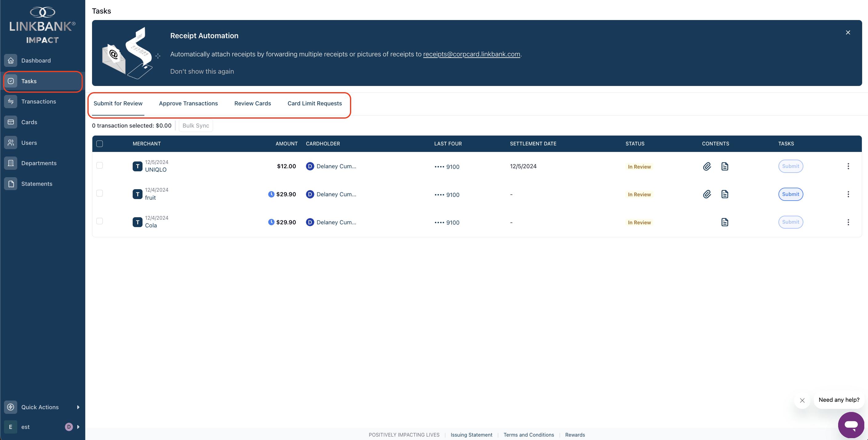Switch to Approve Transactions tab

188,104
